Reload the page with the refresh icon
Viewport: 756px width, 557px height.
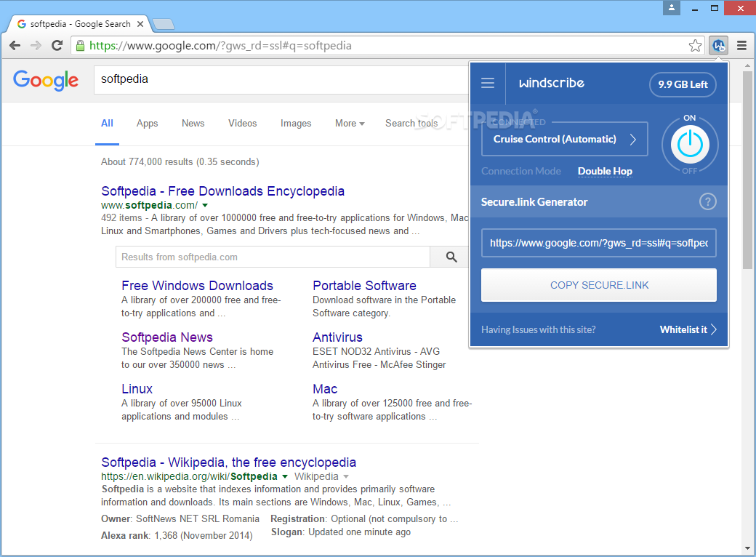tap(57, 45)
